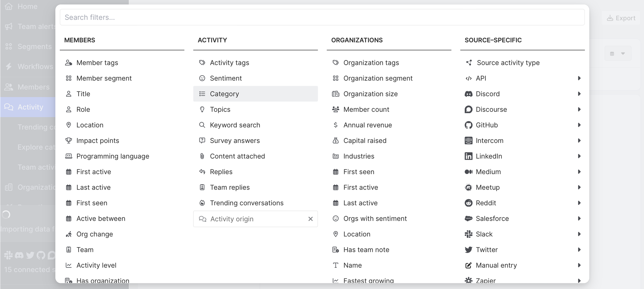The width and height of the screenshot is (644, 289).
Task: Click the Export button
Action: pyautogui.click(x=621, y=18)
